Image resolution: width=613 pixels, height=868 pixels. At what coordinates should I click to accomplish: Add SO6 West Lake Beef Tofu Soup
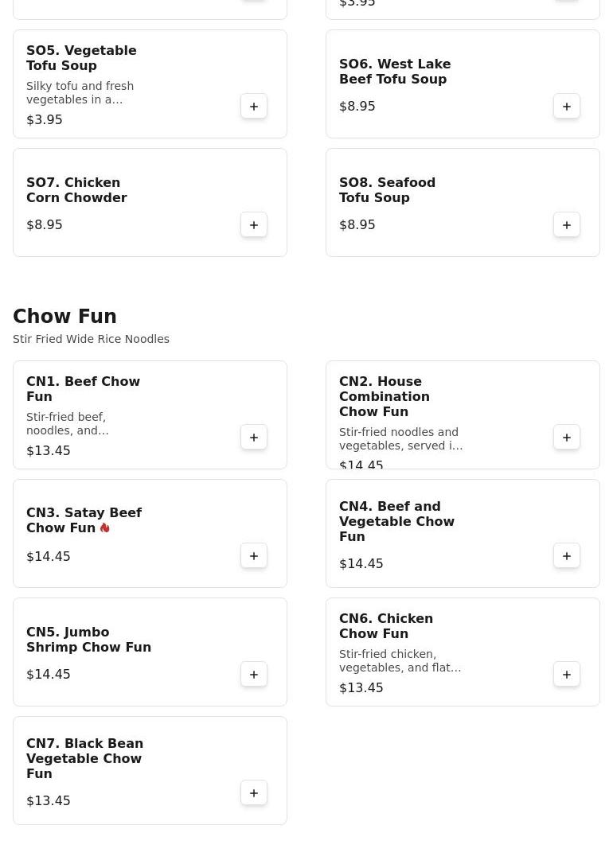tap(567, 107)
